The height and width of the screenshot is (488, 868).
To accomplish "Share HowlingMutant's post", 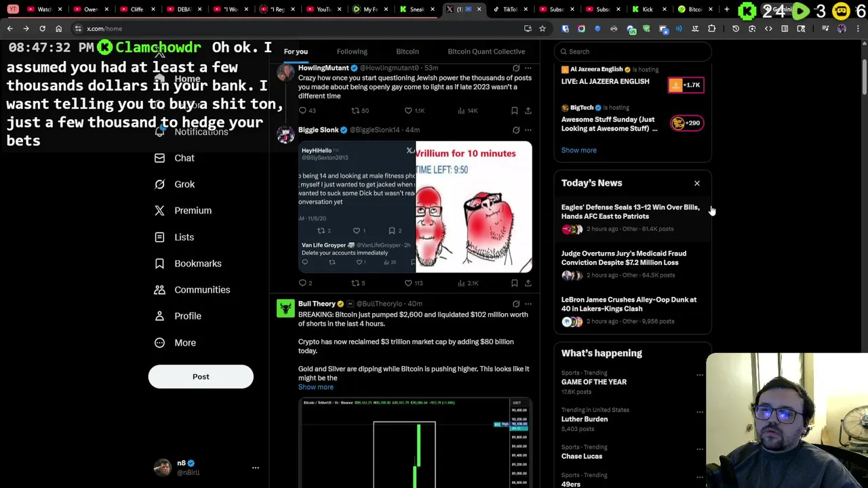I will pyautogui.click(x=528, y=110).
